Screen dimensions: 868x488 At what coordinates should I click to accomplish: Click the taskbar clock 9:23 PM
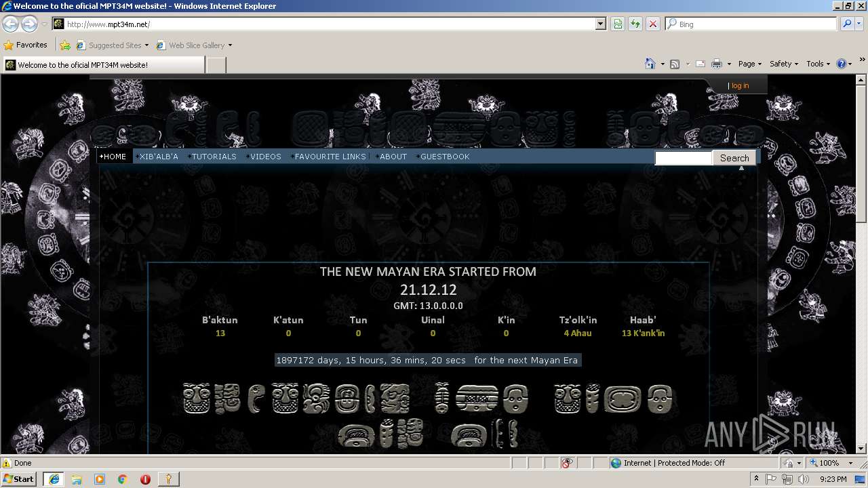coord(833,479)
